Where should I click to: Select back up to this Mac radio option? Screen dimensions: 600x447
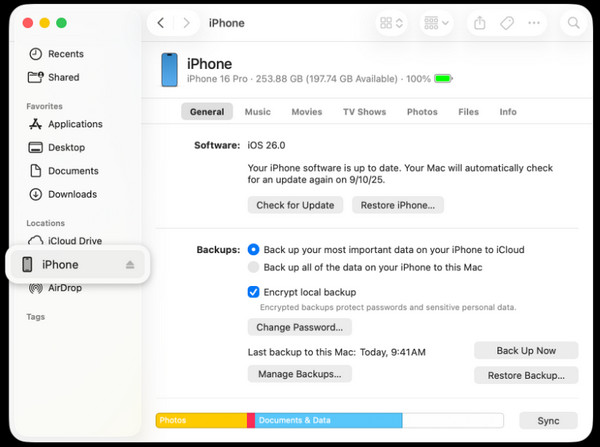[x=253, y=267]
